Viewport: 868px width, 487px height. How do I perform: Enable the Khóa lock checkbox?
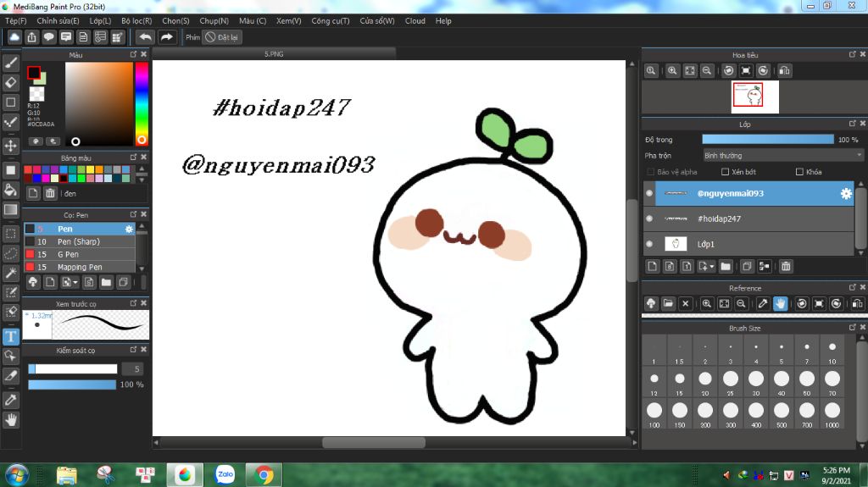[799, 172]
